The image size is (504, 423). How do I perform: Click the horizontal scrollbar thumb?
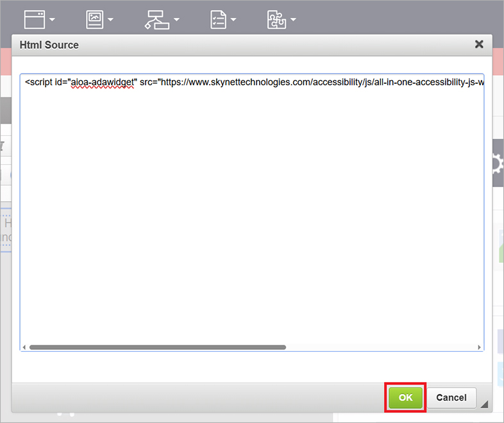pos(157,347)
